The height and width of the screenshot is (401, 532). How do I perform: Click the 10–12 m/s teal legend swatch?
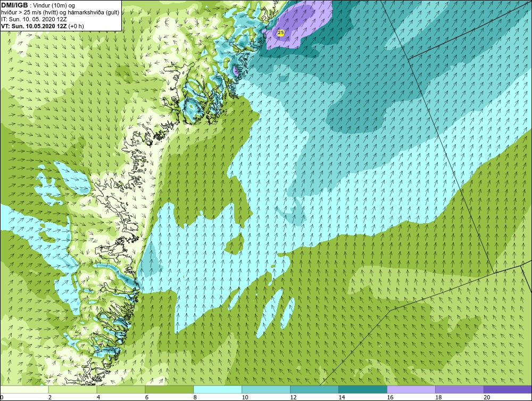(266, 389)
